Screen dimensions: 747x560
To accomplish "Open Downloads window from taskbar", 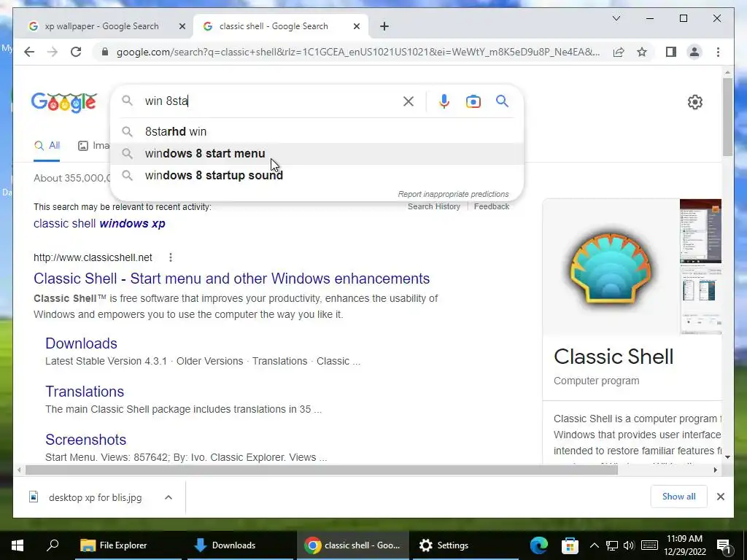I will pyautogui.click(x=241, y=545).
